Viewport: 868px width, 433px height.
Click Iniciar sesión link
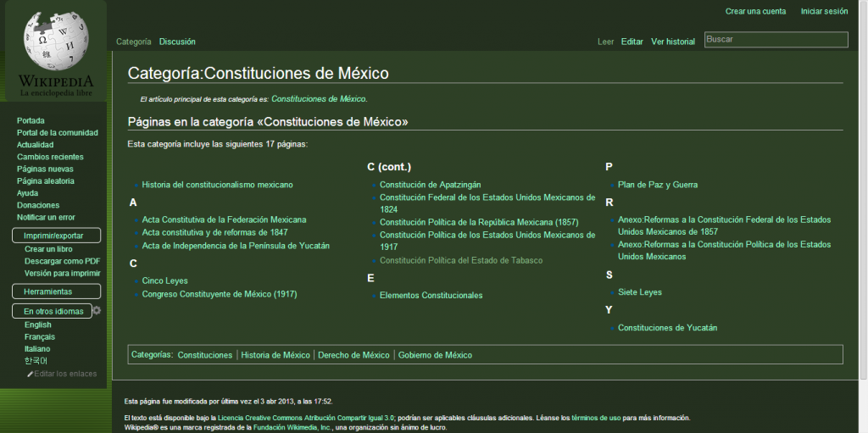tap(824, 11)
